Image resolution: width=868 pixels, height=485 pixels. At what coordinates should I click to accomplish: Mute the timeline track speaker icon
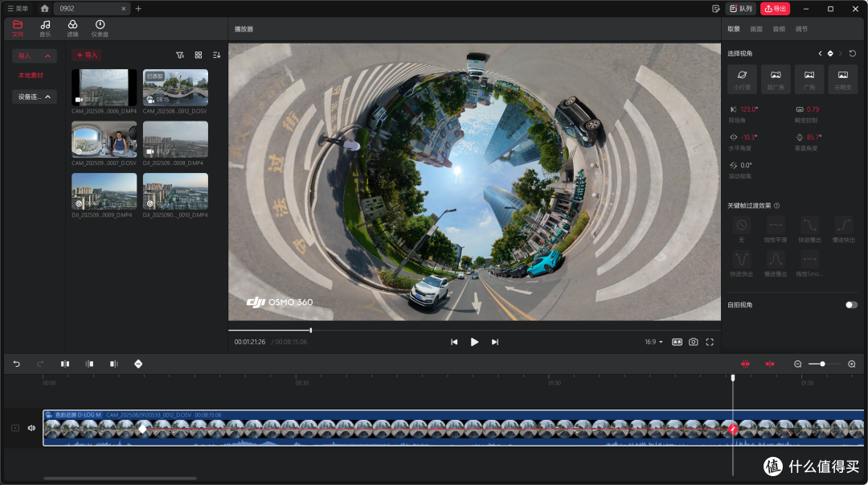click(x=31, y=428)
